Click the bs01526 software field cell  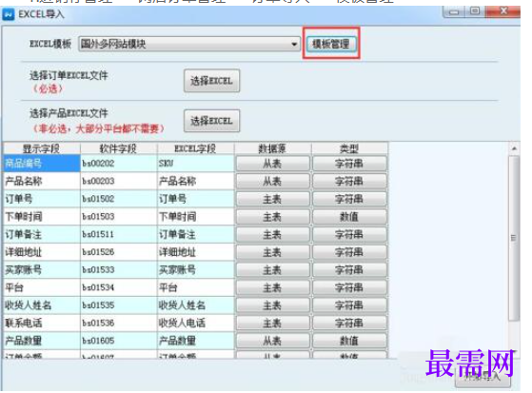point(119,252)
